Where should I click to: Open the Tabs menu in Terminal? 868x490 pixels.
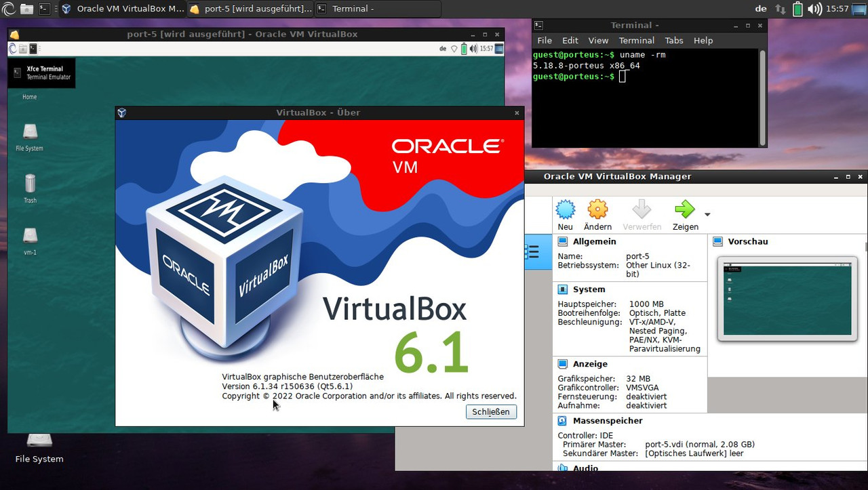click(674, 41)
